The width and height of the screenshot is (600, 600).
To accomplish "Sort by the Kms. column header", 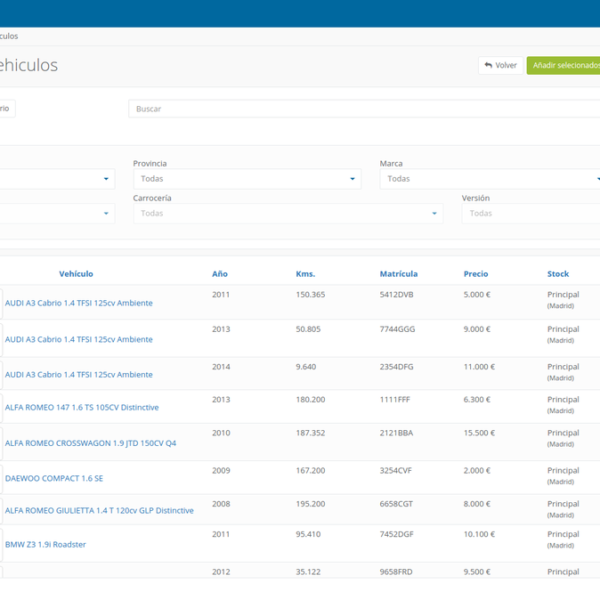I will tap(306, 274).
